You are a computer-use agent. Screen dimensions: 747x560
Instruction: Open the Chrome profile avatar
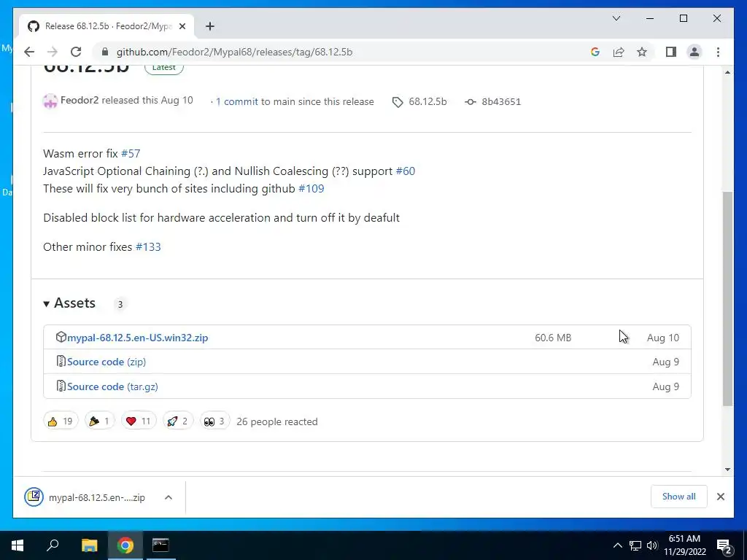pyautogui.click(x=694, y=52)
